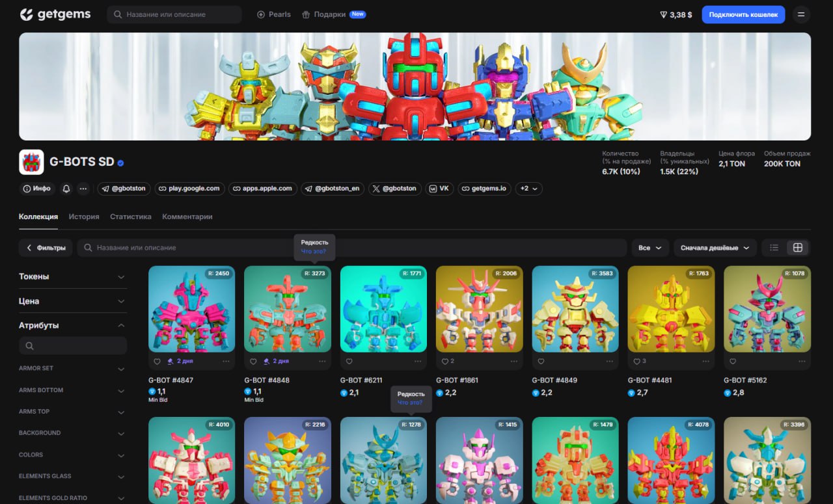Open the Все status dropdown

point(650,248)
